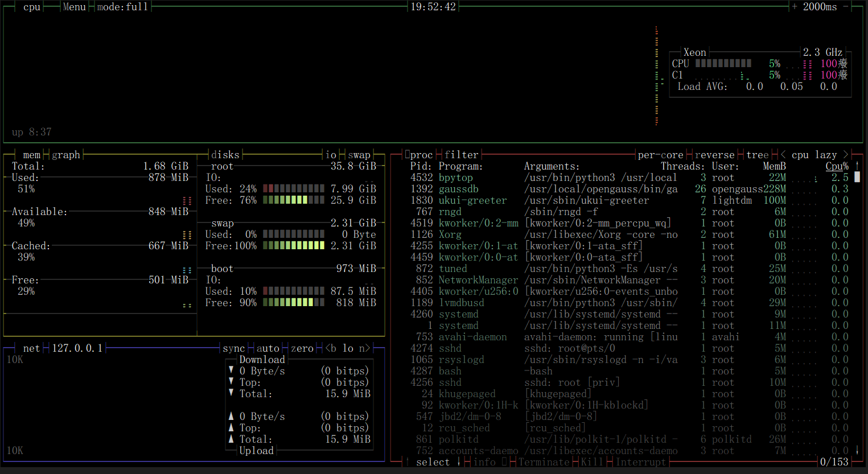This screenshot has width=868, height=474.
Task: Click the sync option in net box
Action: [x=234, y=348]
